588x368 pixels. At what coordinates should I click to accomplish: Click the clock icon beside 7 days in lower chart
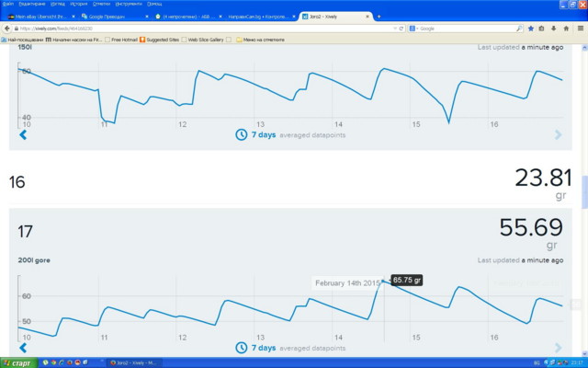[x=241, y=348]
